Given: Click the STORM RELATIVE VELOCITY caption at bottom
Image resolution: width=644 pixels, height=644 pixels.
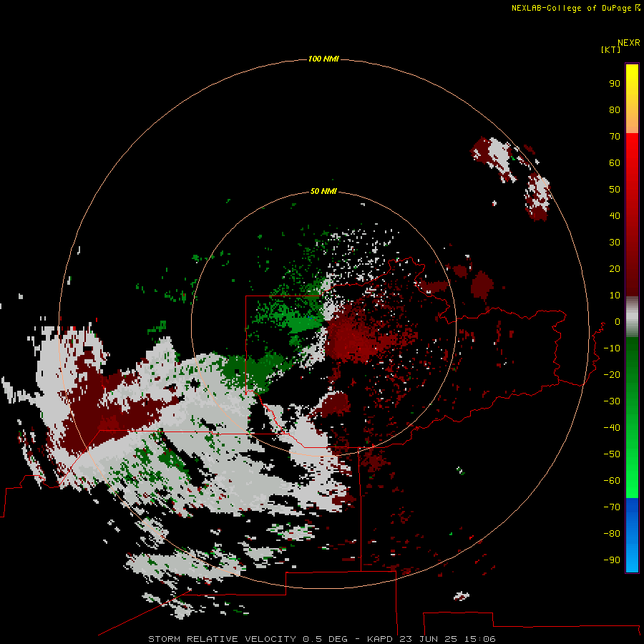Looking at the screenshot, I should click(x=321, y=639).
